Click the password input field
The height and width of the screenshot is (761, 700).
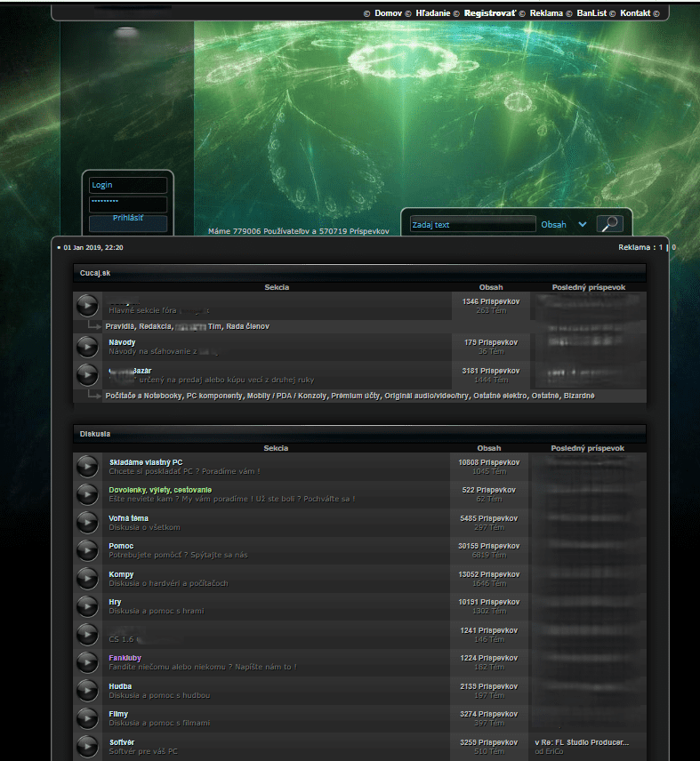(x=128, y=204)
